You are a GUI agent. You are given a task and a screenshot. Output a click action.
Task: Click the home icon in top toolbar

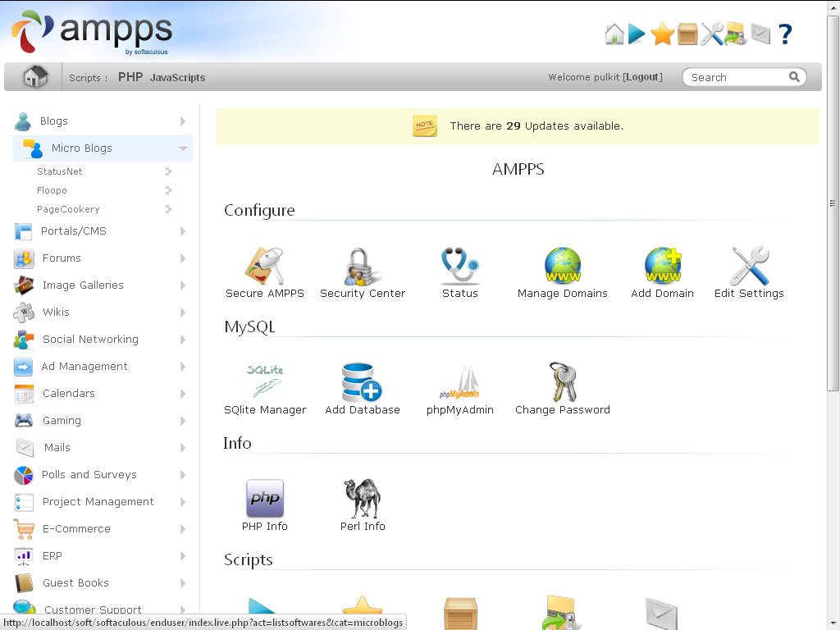614,34
